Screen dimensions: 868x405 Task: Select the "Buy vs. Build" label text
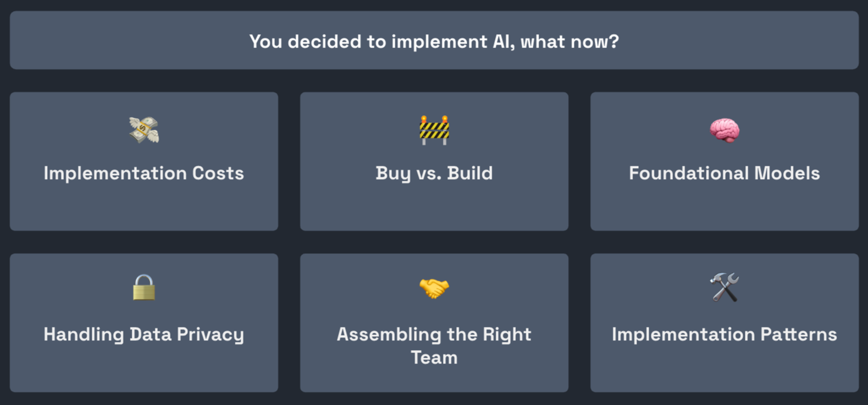[434, 173]
